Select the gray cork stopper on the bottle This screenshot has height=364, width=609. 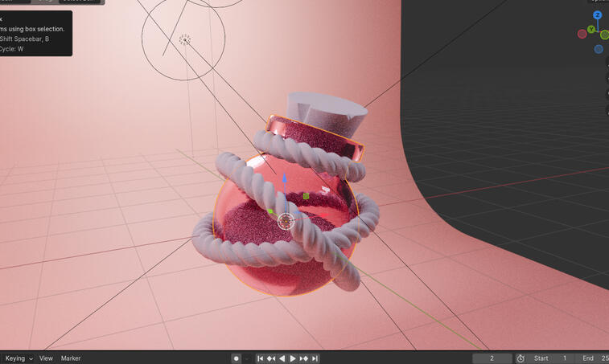(x=326, y=109)
